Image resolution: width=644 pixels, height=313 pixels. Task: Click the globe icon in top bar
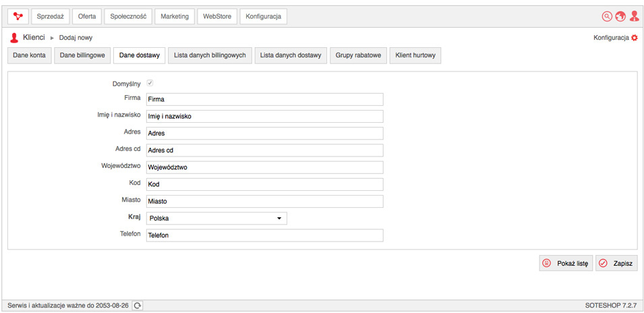[x=620, y=16]
